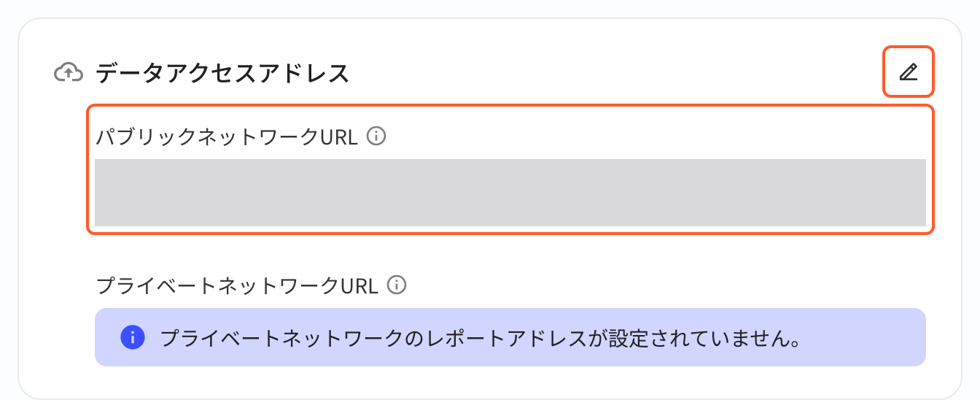Click the orange-outlined edit button box

coord(908,72)
